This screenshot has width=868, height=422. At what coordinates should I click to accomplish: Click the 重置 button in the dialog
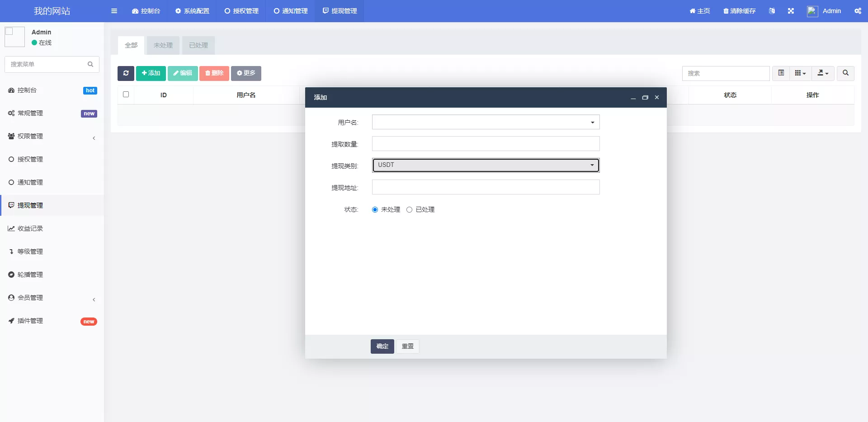click(x=408, y=346)
